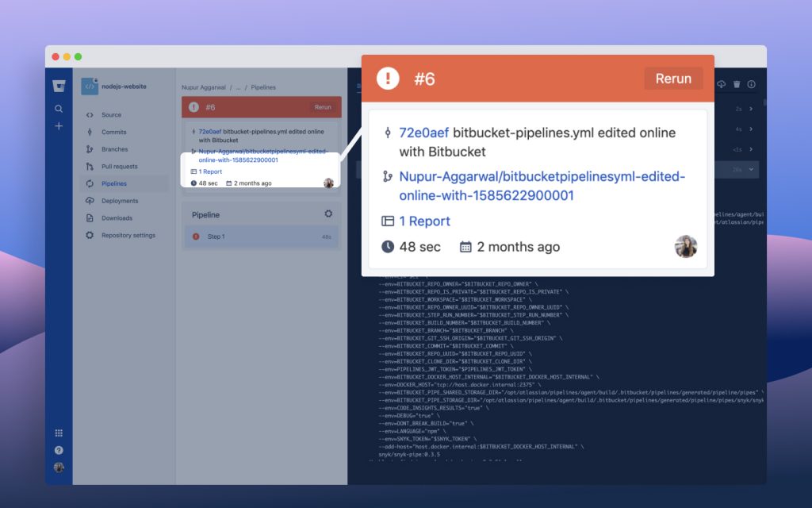This screenshot has height=508, width=812.
Task: Click the Pipelines breadcrumb link
Action: [263, 87]
